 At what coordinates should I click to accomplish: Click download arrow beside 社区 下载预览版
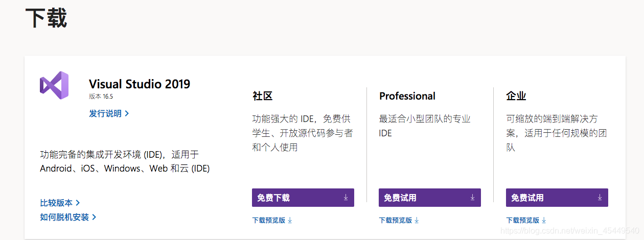290,220
